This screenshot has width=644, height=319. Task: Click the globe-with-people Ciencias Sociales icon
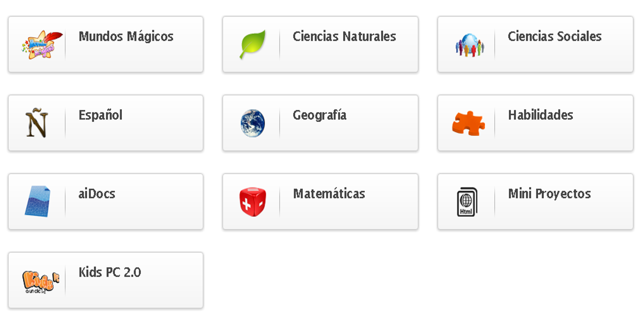(470, 43)
